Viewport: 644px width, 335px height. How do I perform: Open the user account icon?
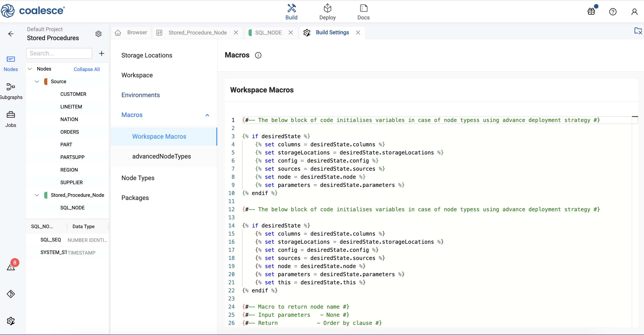click(634, 11)
